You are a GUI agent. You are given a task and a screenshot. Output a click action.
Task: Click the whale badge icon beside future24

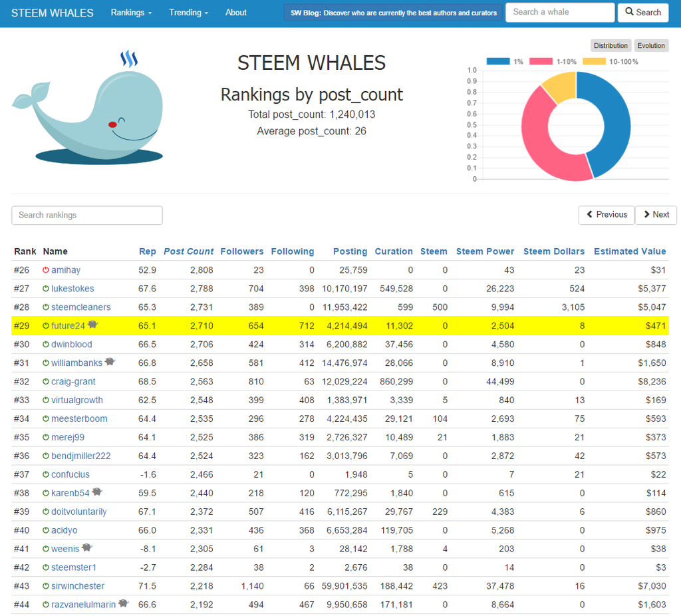click(x=92, y=325)
